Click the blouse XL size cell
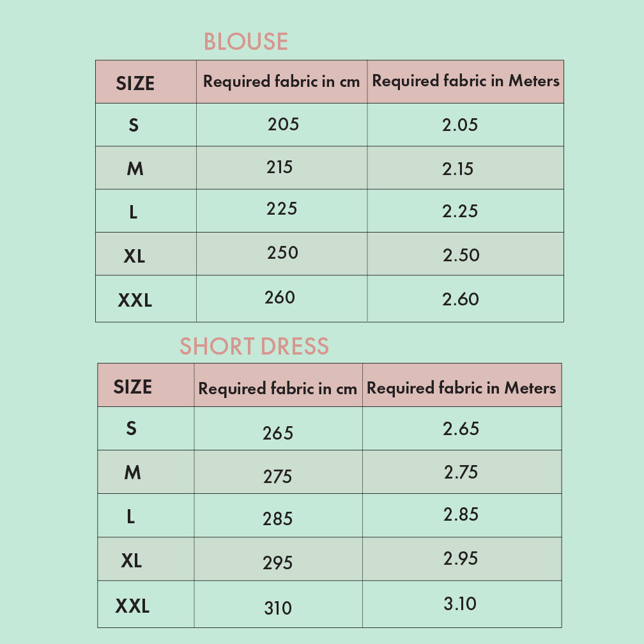Image resolution: width=644 pixels, height=644 pixels. pos(146,254)
